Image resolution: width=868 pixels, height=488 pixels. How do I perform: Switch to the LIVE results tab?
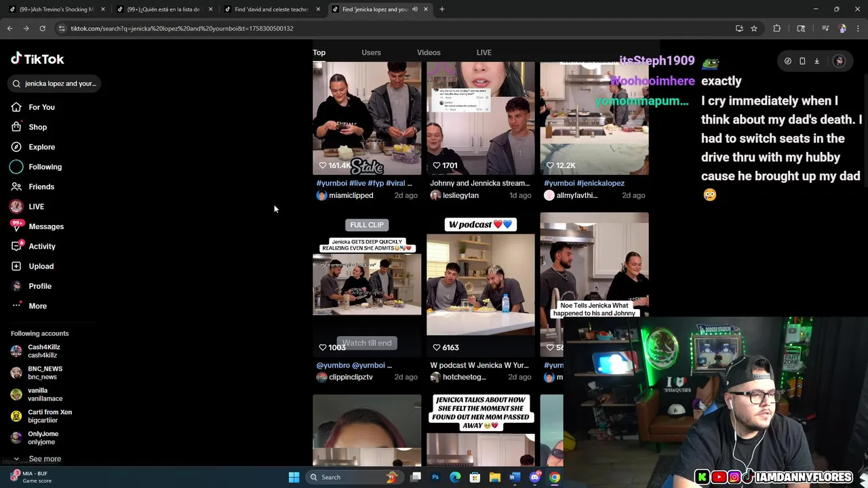click(484, 52)
